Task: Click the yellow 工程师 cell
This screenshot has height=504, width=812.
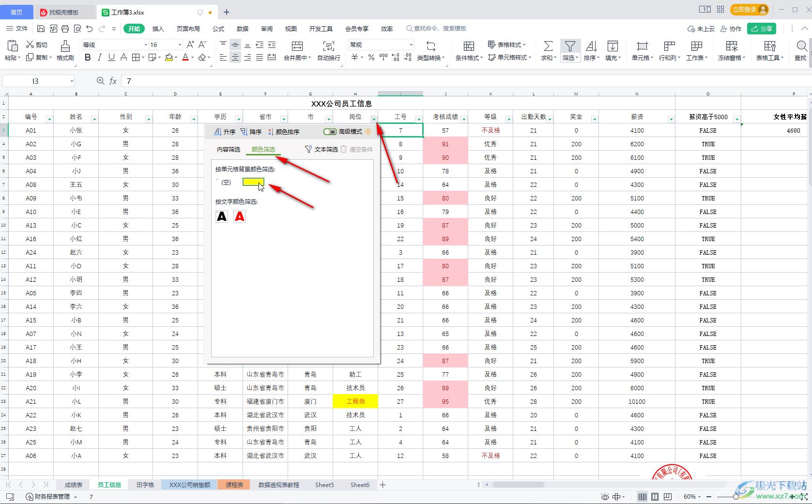Action: (355, 401)
